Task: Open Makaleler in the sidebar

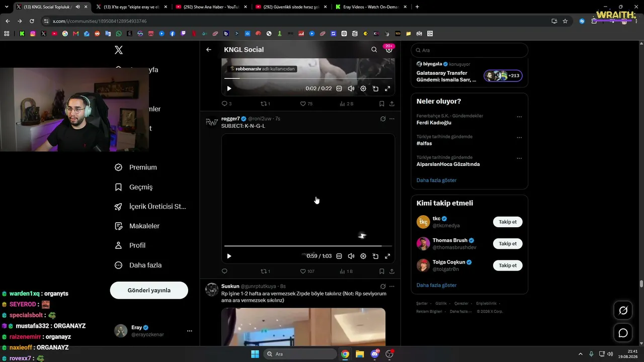Action: click(x=137, y=226)
